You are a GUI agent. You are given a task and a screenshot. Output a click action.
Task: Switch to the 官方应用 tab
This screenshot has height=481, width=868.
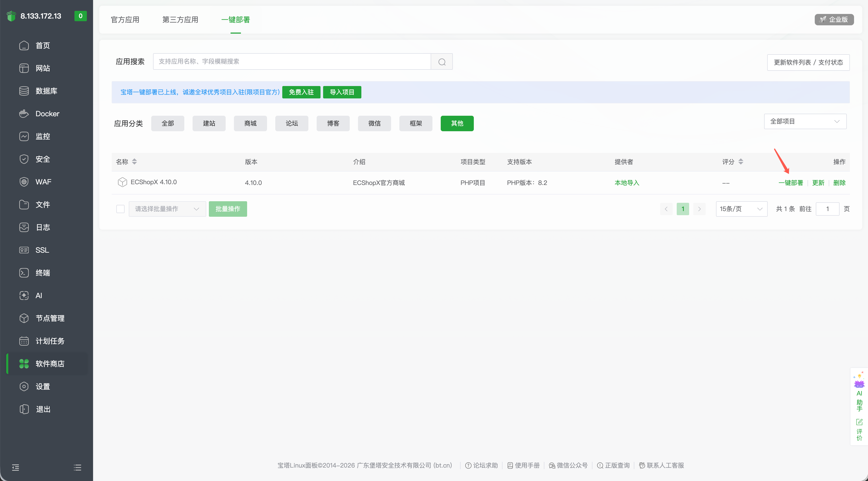[125, 20]
